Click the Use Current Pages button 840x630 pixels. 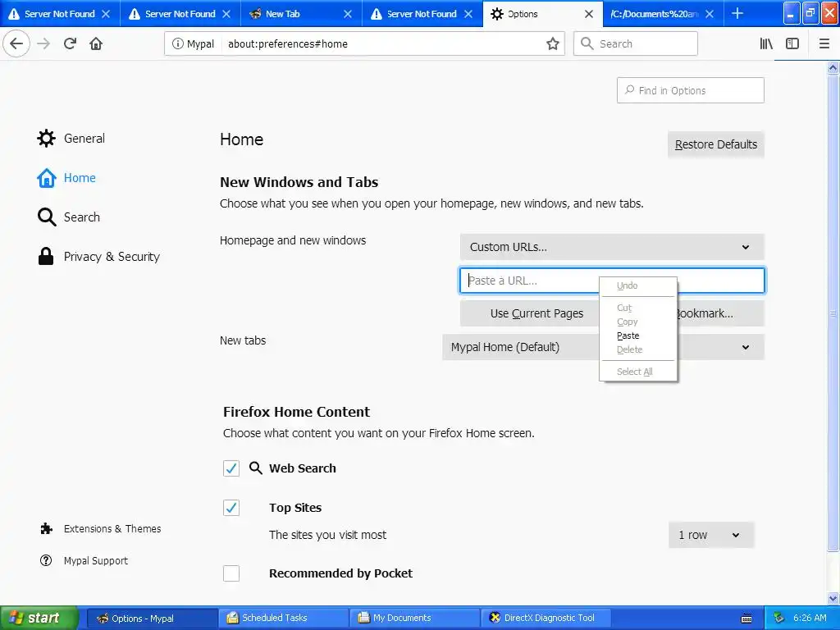(536, 313)
